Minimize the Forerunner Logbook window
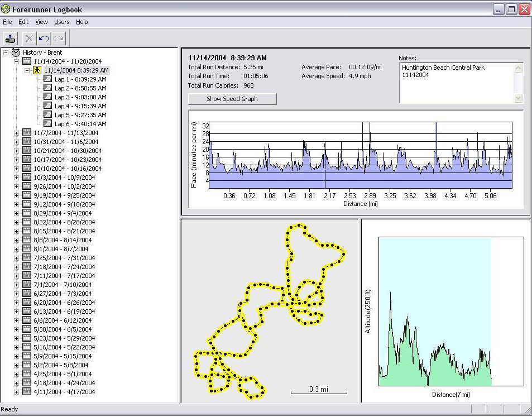This screenshot has height=417, width=532. (498, 9)
